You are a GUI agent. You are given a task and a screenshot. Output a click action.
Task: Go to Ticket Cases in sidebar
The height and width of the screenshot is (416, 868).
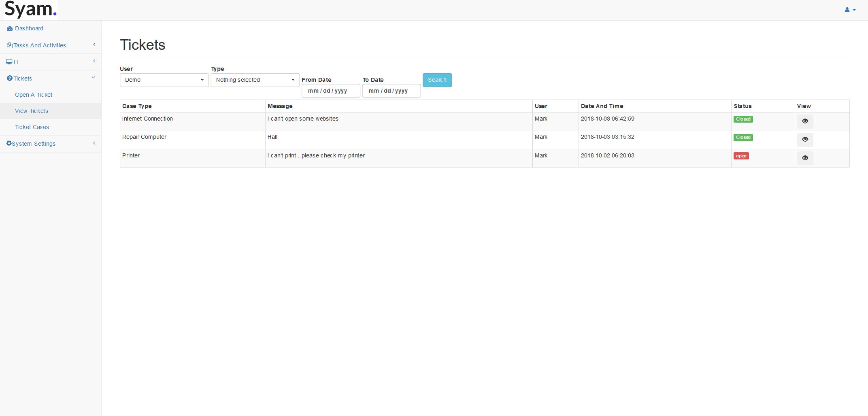[x=32, y=127]
